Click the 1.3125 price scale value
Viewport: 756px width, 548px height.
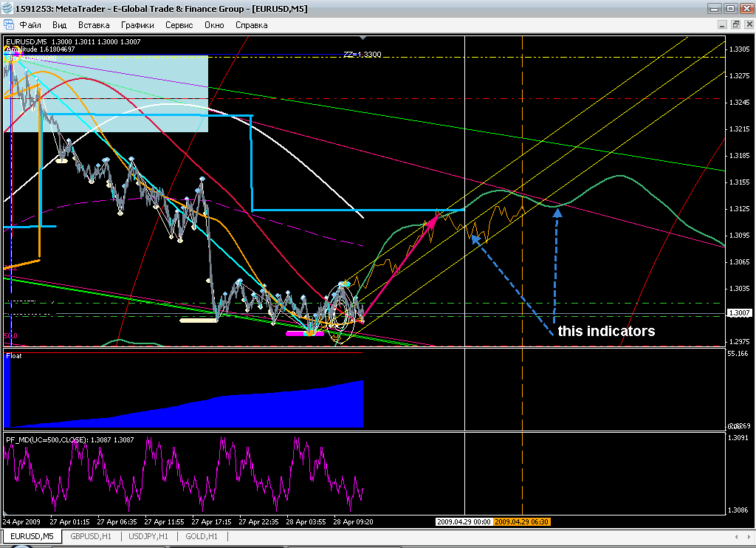(739, 209)
